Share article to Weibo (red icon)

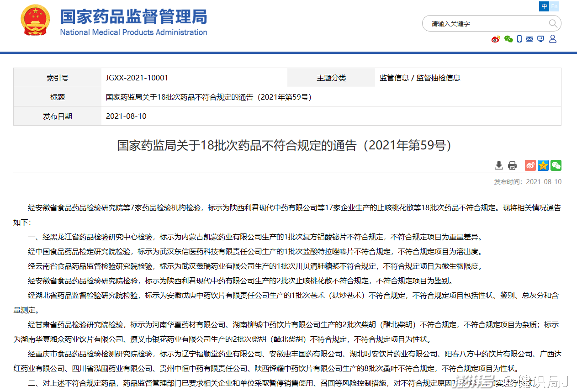pos(530,165)
